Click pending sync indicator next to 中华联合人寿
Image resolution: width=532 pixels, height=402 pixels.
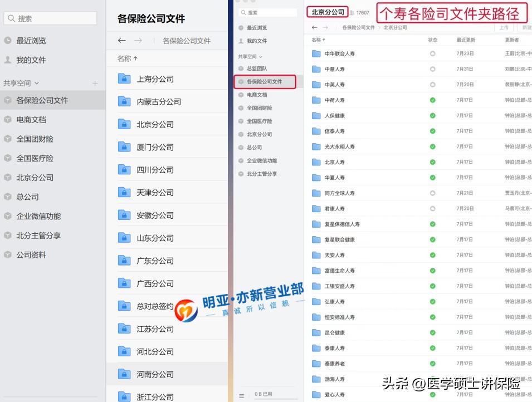[x=432, y=53]
